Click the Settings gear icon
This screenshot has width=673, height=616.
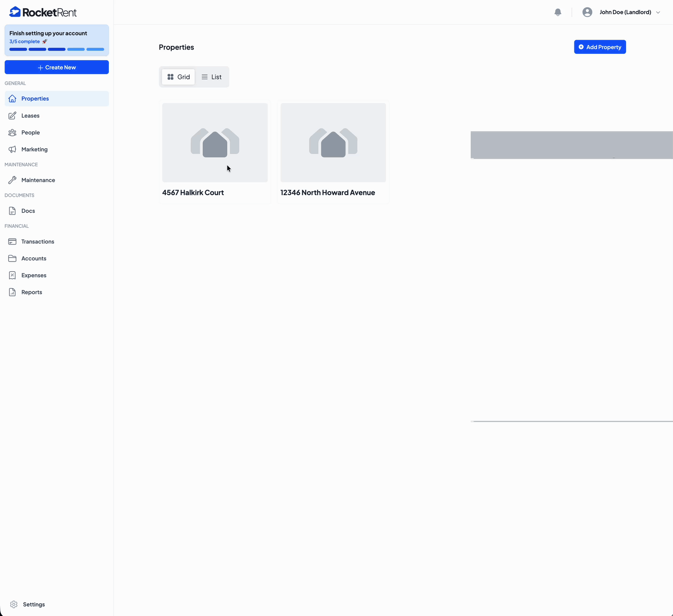click(x=14, y=604)
